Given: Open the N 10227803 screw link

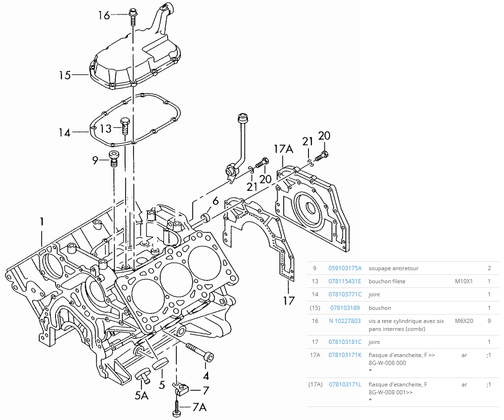Looking at the screenshot, I should point(345,321).
